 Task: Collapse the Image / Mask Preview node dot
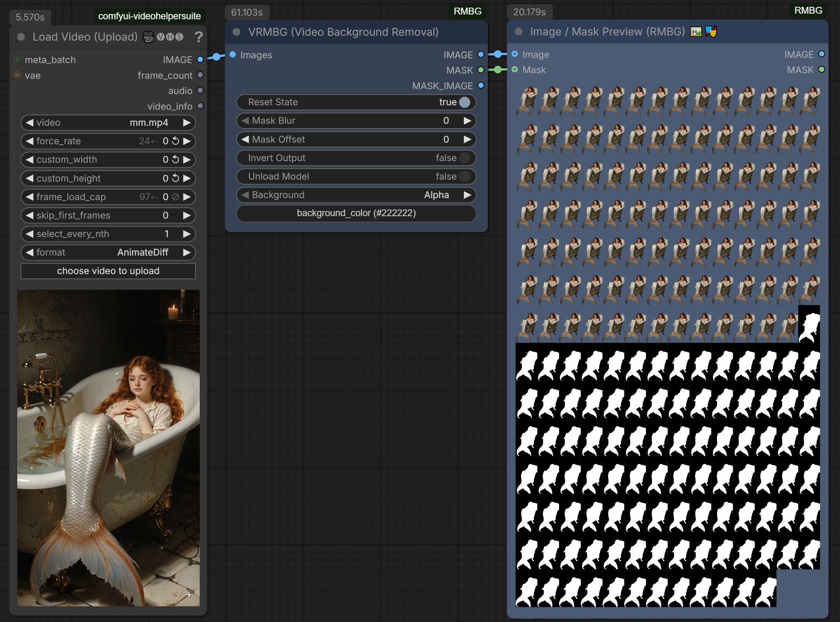coord(519,32)
